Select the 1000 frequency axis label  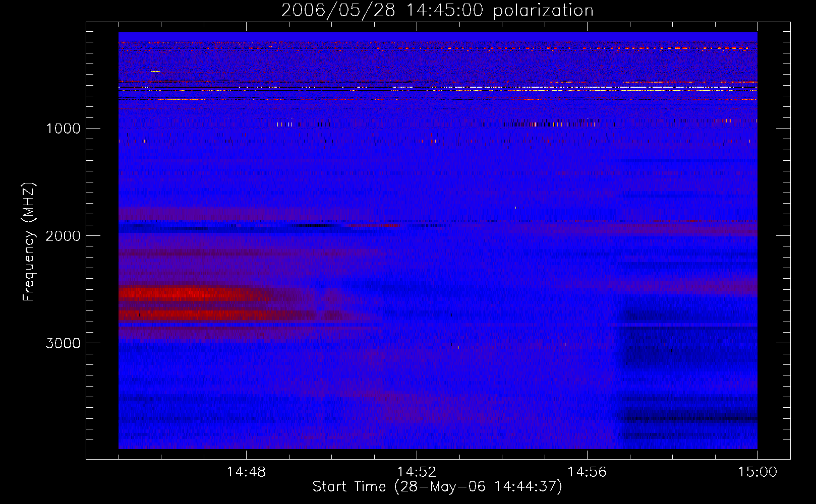tap(63, 129)
